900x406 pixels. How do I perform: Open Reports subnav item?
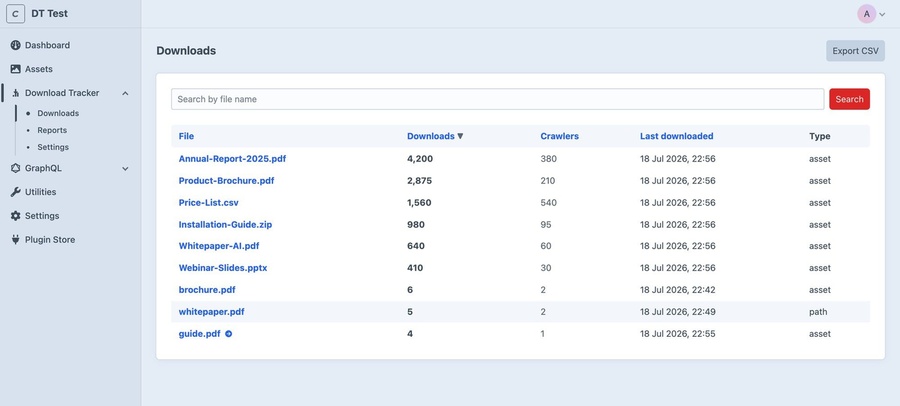click(x=52, y=130)
